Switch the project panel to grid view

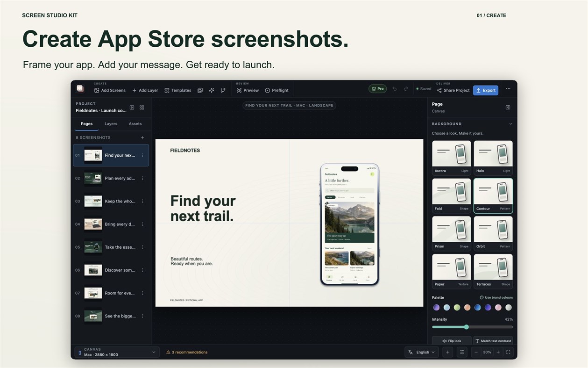point(142,108)
